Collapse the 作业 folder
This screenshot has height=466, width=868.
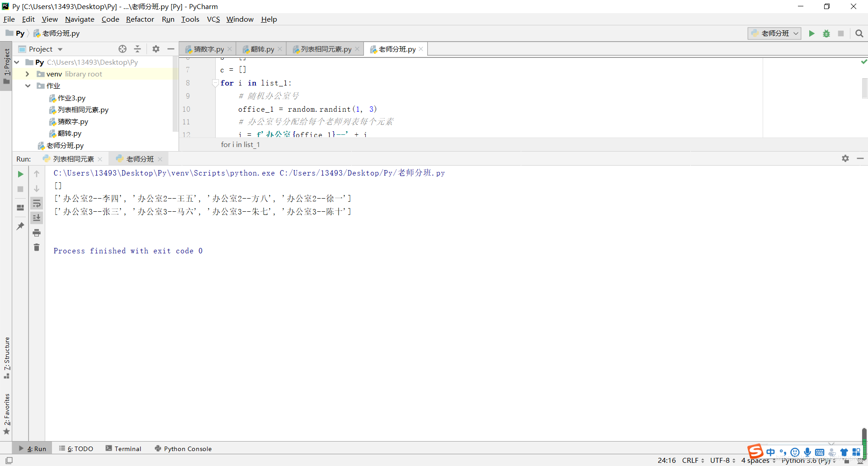coord(28,86)
